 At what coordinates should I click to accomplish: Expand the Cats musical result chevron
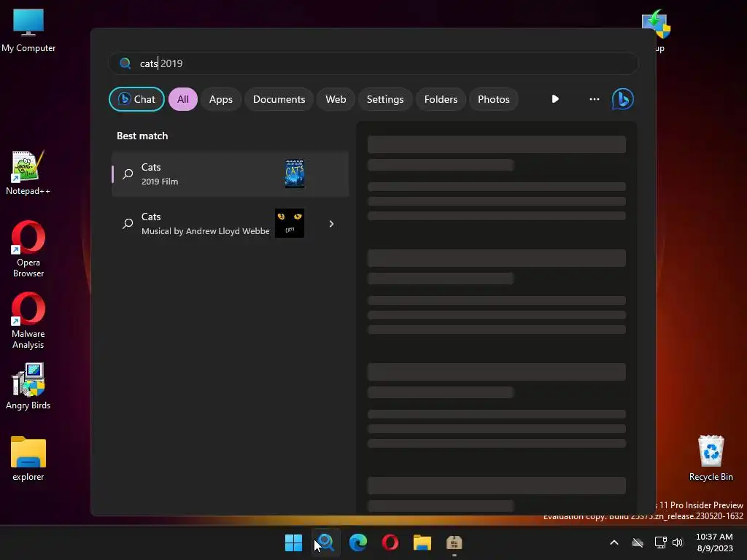[x=332, y=224]
